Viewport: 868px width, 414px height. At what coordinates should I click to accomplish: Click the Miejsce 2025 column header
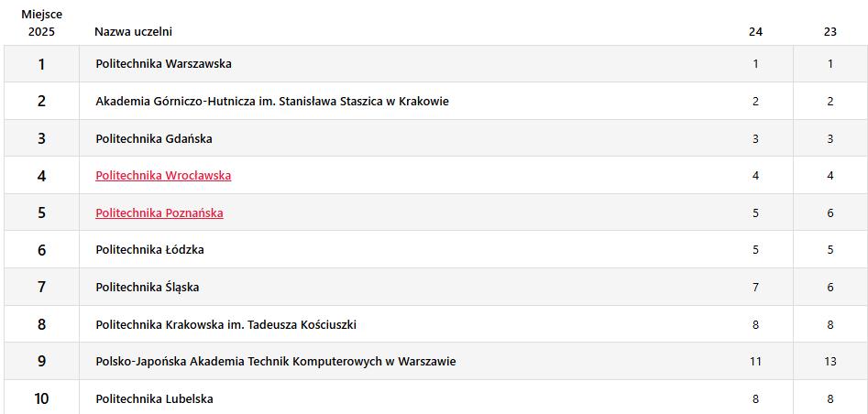click(x=42, y=23)
